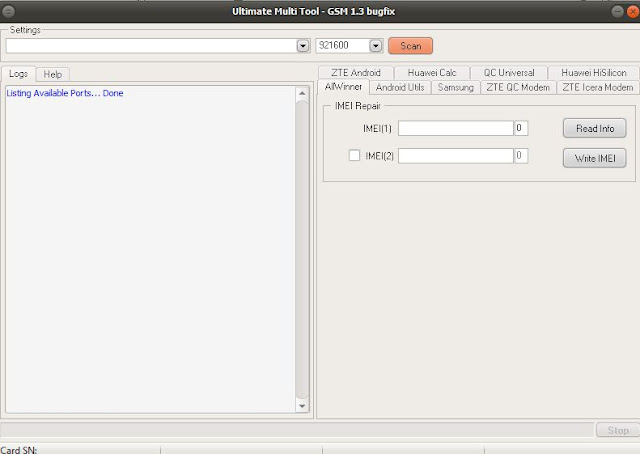This screenshot has width=640, height=454.
Task: Open the ZTE Android tab
Action: point(356,73)
